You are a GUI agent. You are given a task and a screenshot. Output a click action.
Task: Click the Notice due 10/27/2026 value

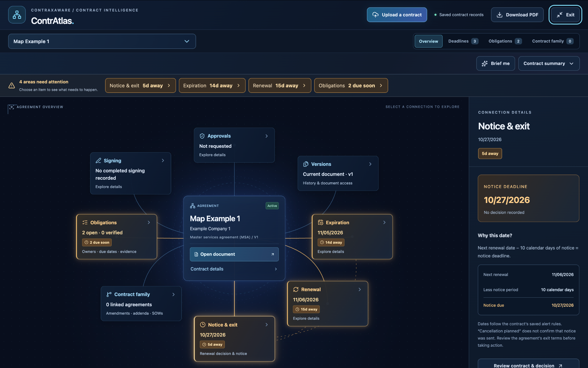coord(562,305)
